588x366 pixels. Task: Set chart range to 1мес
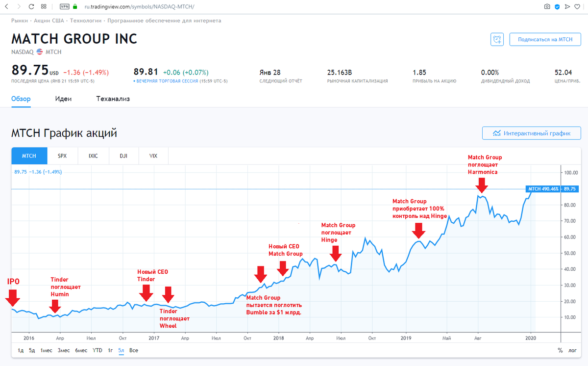pos(46,350)
